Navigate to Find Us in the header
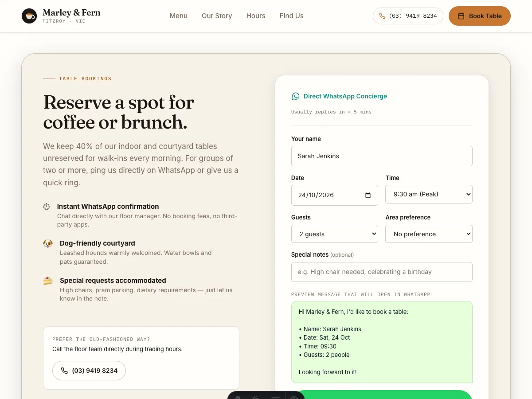This screenshot has width=532, height=399. [292, 16]
